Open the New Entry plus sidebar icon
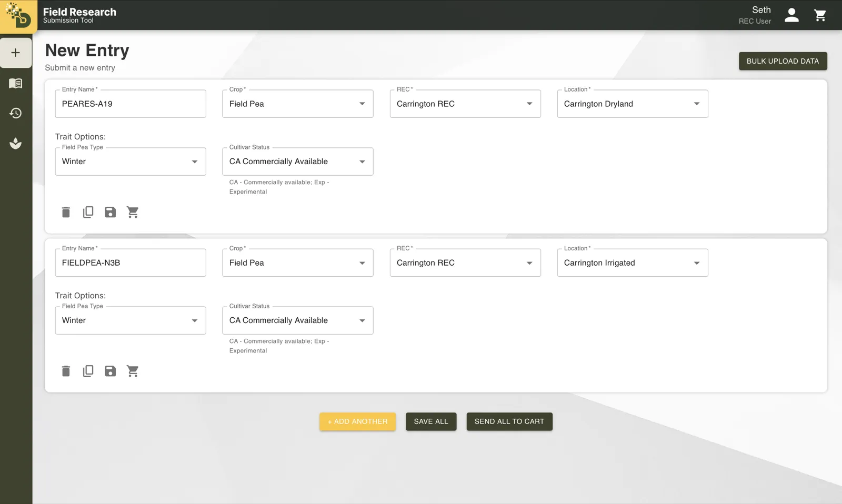 pos(16,53)
